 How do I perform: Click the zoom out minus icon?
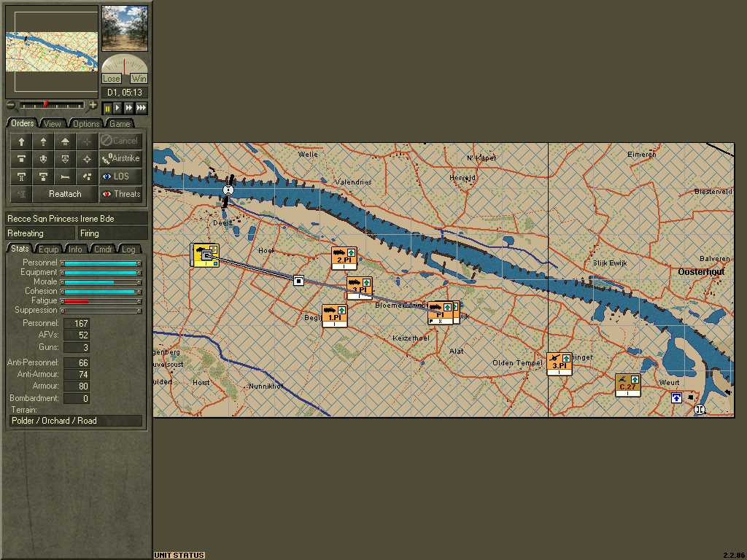coord(10,105)
